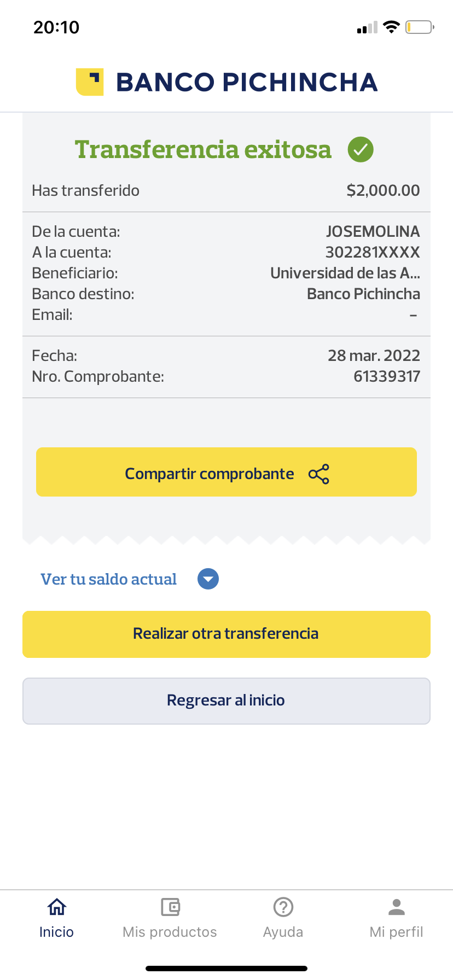Switch to the Mis productos tab
Viewport: 453px width, 980px height.
click(170, 932)
